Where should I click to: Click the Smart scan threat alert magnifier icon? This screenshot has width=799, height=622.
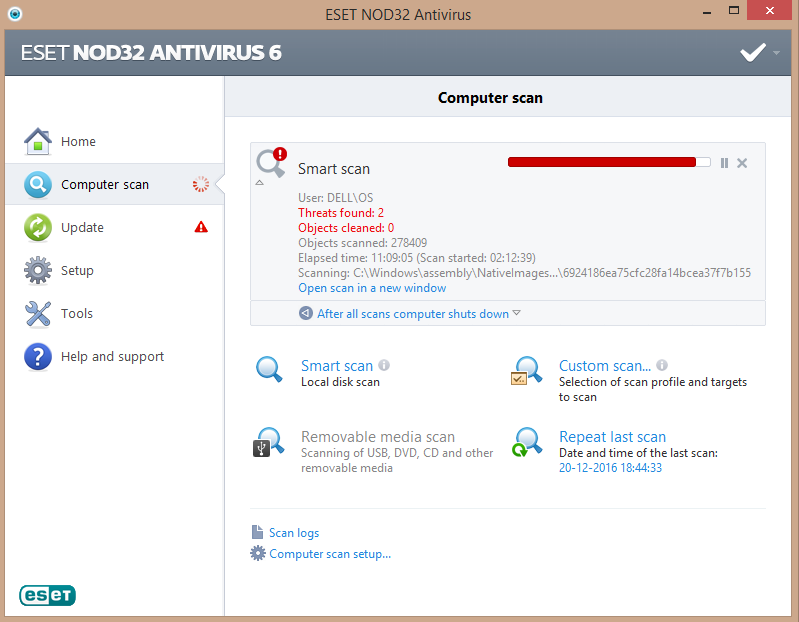(x=272, y=162)
